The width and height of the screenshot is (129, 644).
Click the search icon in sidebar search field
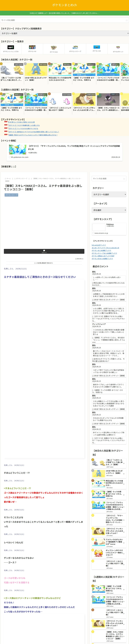[124, 178]
